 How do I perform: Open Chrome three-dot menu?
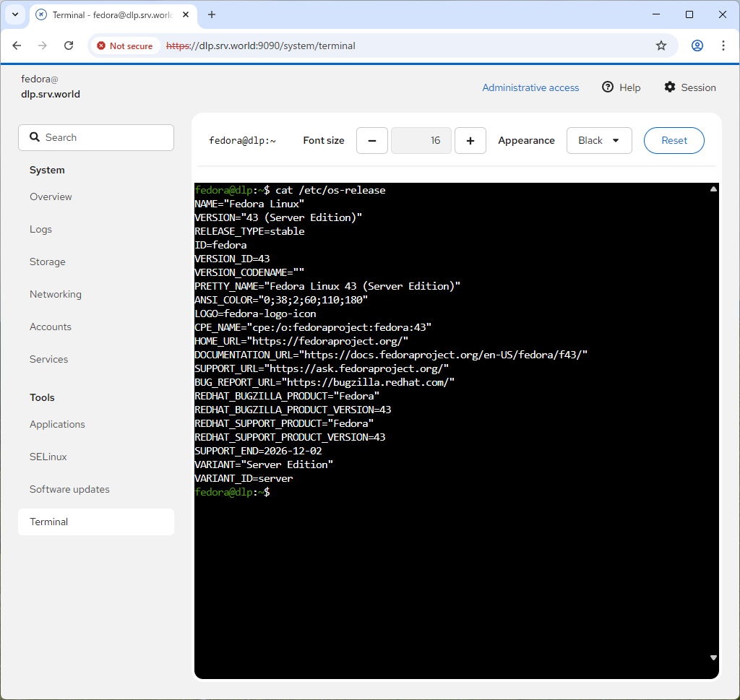723,46
